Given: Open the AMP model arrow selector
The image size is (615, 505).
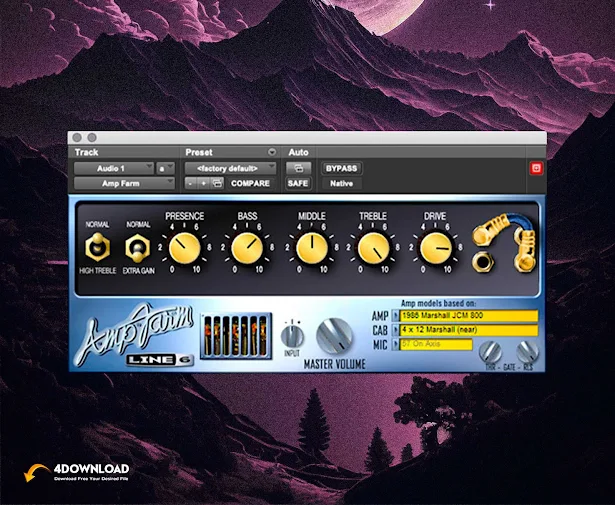Looking at the screenshot, I should pyautogui.click(x=395, y=316).
